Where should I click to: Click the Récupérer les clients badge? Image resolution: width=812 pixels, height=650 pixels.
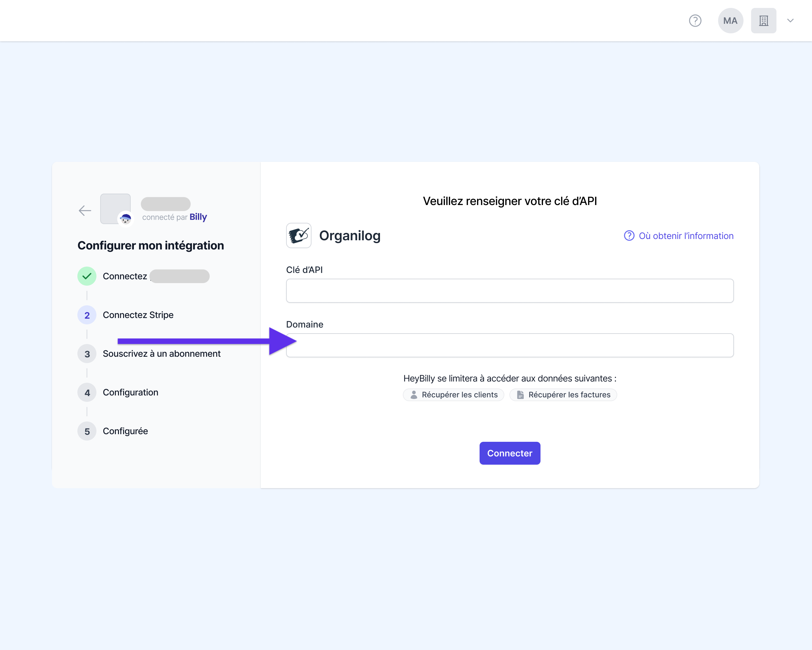(454, 395)
